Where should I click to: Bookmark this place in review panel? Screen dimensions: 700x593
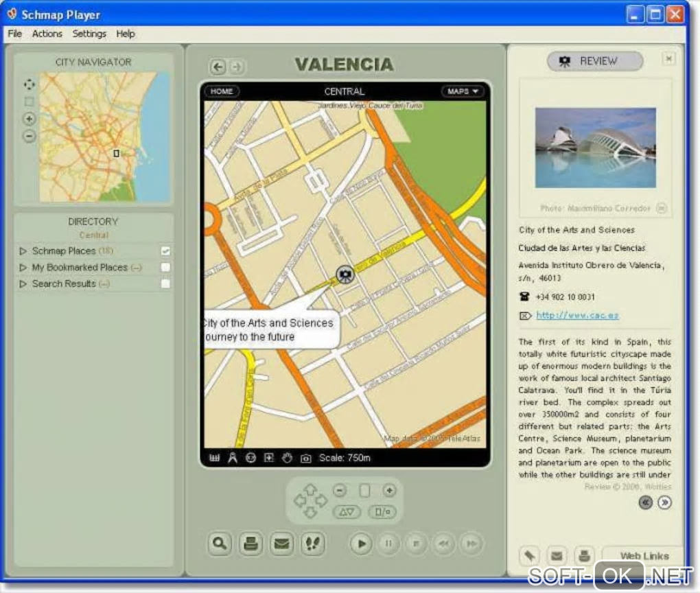pos(530,556)
